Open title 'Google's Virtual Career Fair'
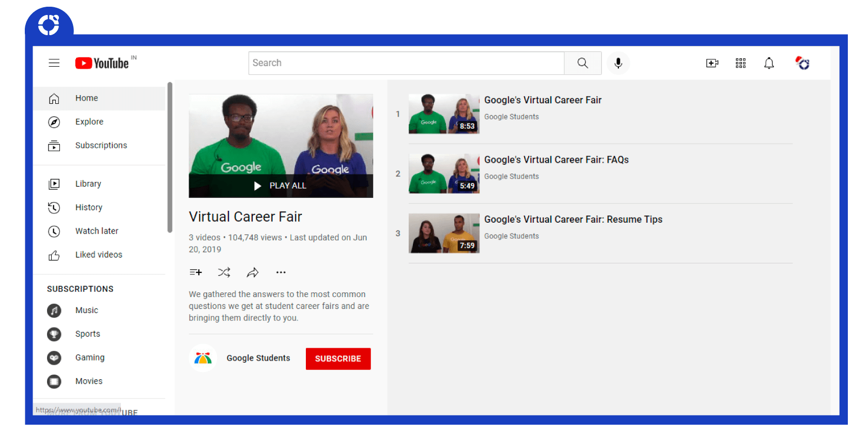 coord(543,100)
